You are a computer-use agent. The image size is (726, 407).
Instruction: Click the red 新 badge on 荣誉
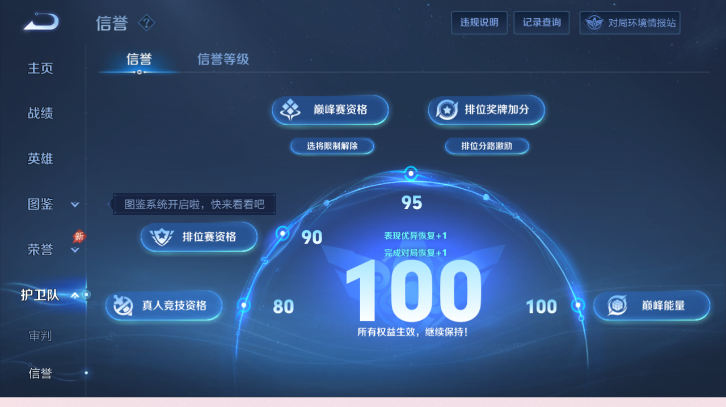tap(79, 237)
